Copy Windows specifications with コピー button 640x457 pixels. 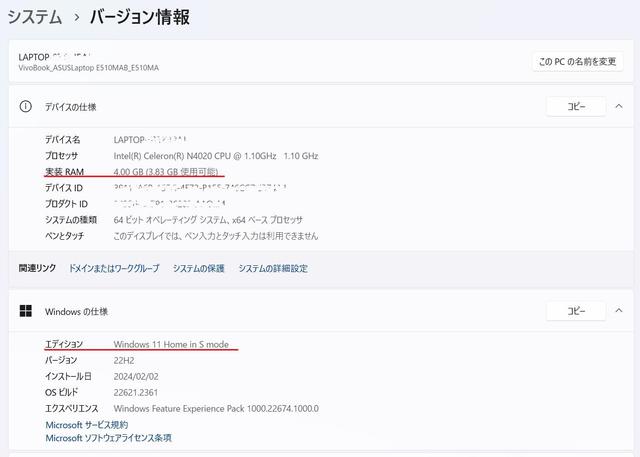(x=576, y=311)
